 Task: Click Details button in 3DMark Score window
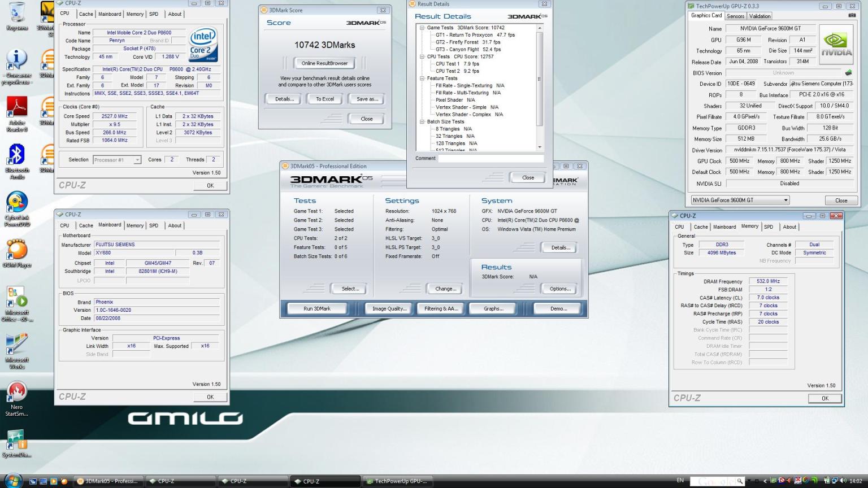click(x=284, y=99)
